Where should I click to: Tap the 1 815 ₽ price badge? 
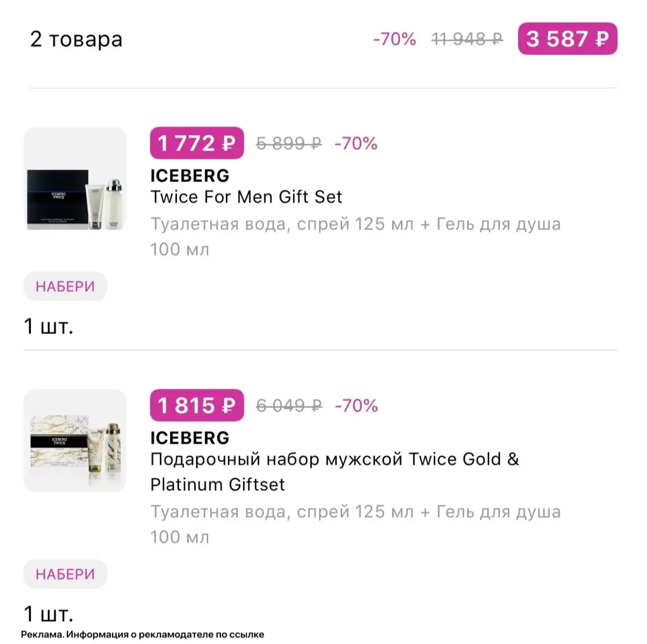pyautogui.click(x=197, y=405)
